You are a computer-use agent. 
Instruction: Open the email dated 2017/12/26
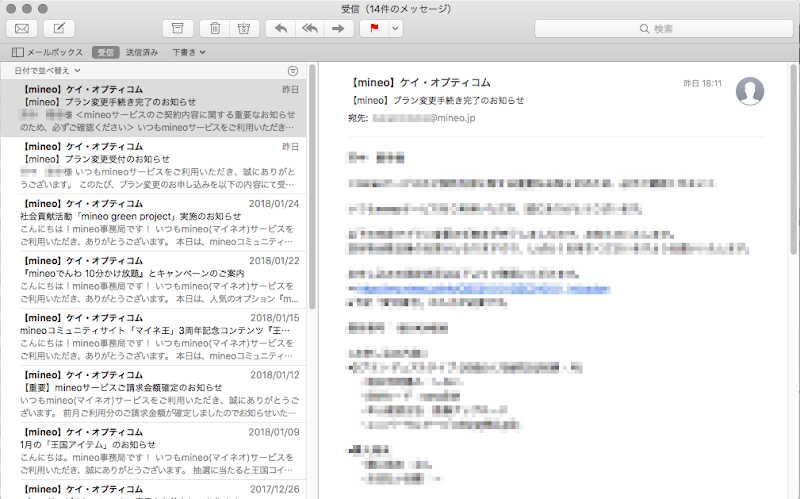pos(153,490)
